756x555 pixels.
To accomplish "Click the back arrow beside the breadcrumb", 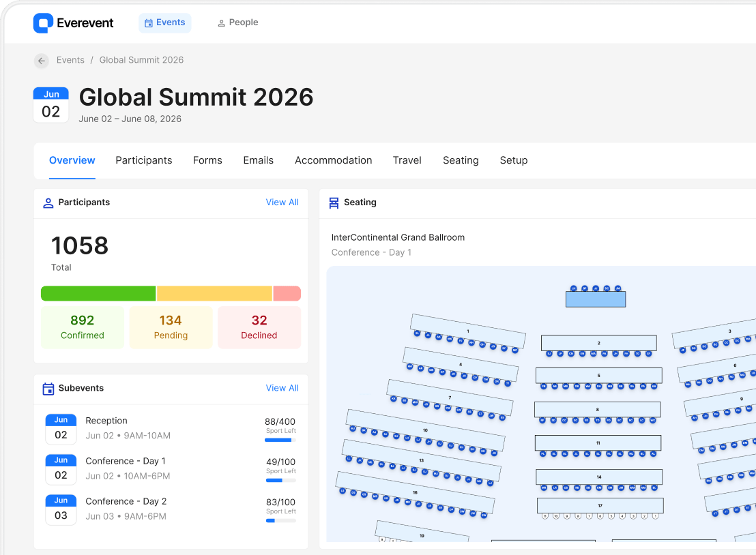I will (42, 61).
